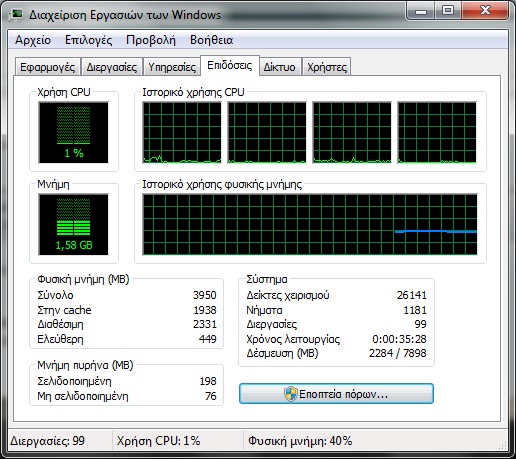Open the Προβολή menu
This screenshot has height=459, width=516.
[151, 40]
